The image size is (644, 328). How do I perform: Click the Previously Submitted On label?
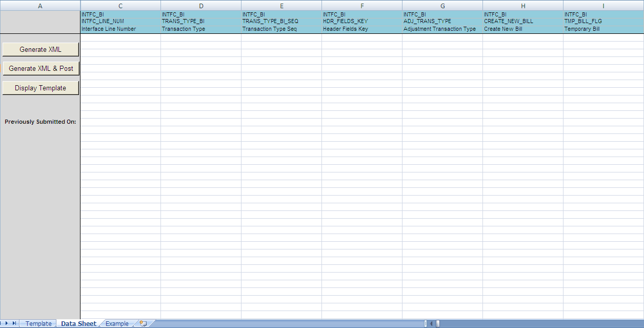point(41,122)
